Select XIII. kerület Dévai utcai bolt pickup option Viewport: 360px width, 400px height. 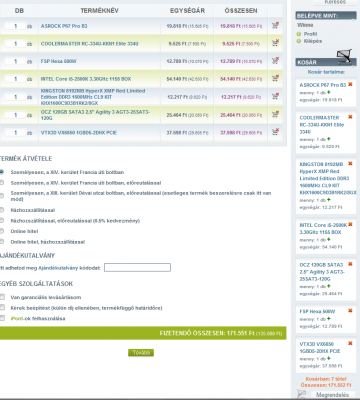click(x=2, y=196)
